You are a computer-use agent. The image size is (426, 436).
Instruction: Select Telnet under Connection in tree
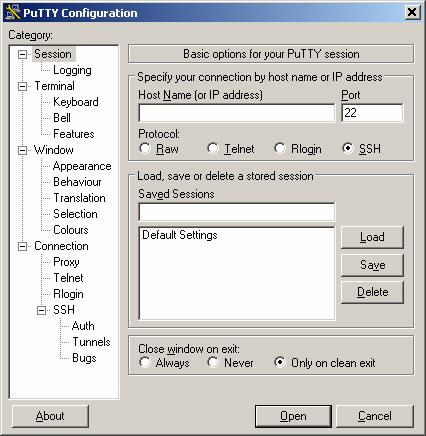tap(68, 278)
